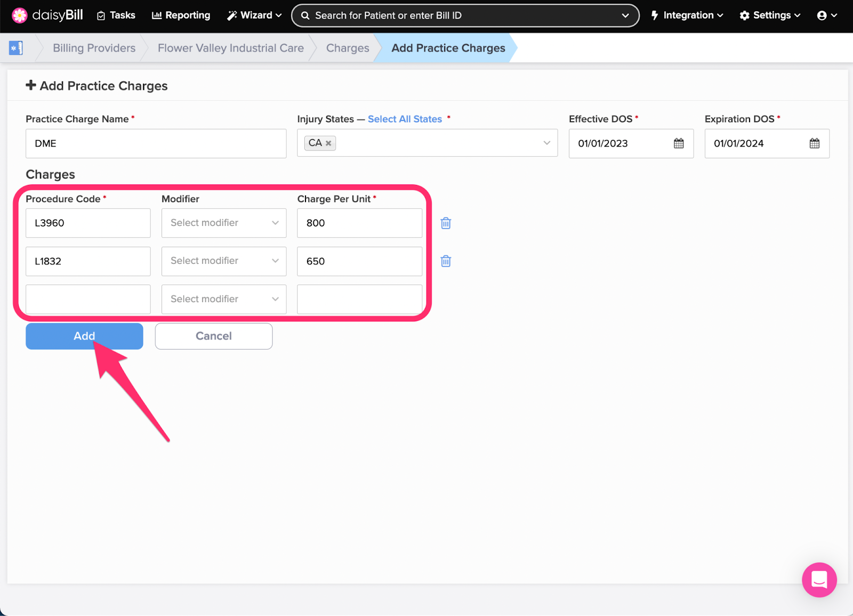This screenshot has height=616, width=853.
Task: Click the Practice Charge Name field
Action: point(156,143)
